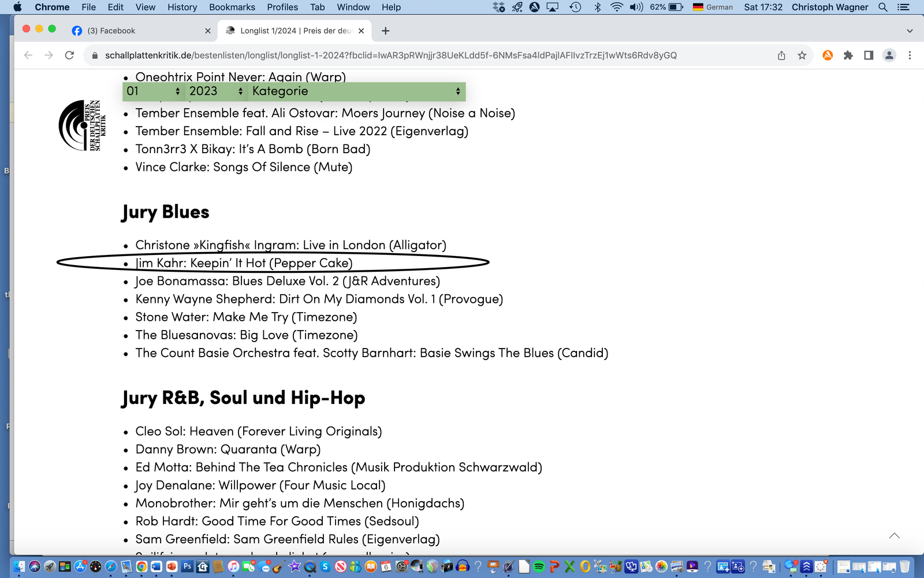Expand the tab search chevron

coord(910,31)
